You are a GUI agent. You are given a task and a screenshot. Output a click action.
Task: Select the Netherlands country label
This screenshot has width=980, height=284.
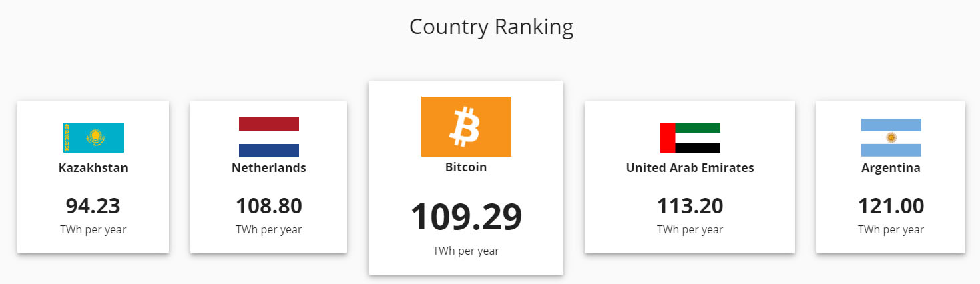269,168
